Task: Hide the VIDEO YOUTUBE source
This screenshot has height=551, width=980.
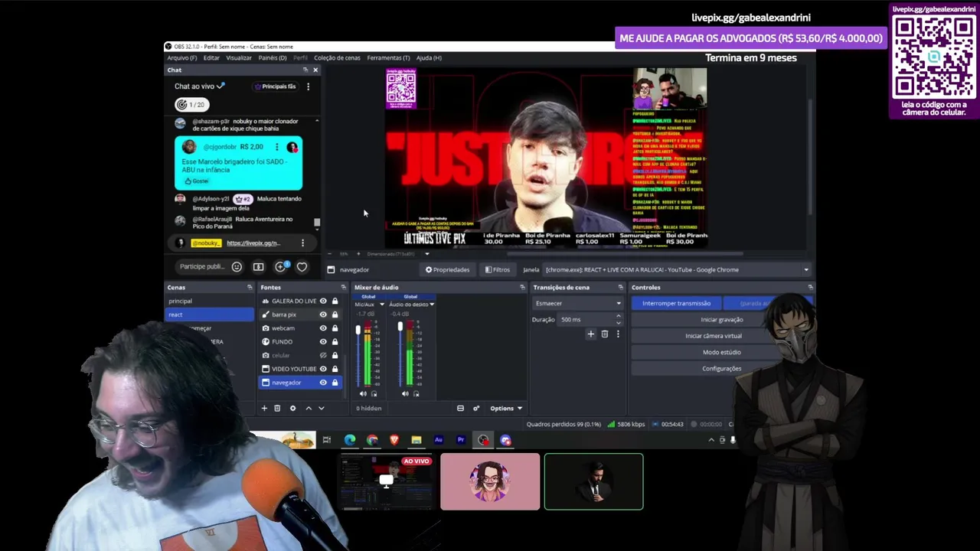Action: point(323,369)
